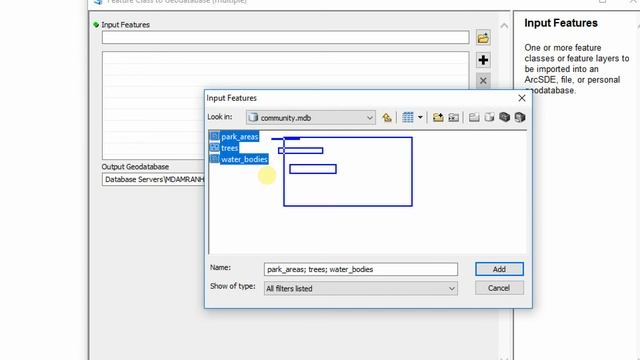Click the park_areas polygon icon
The image size is (640, 360).
click(214, 136)
